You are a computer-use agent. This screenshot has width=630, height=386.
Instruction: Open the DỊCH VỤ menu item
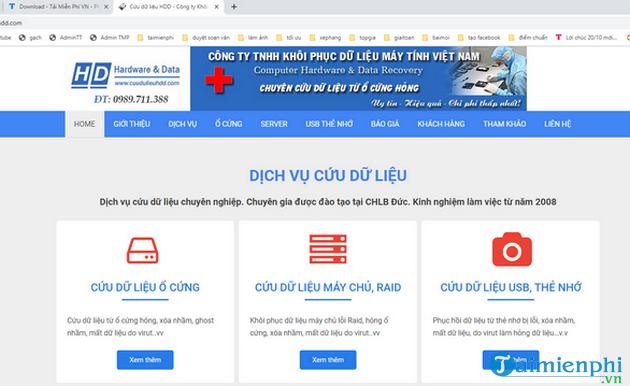[183, 124]
